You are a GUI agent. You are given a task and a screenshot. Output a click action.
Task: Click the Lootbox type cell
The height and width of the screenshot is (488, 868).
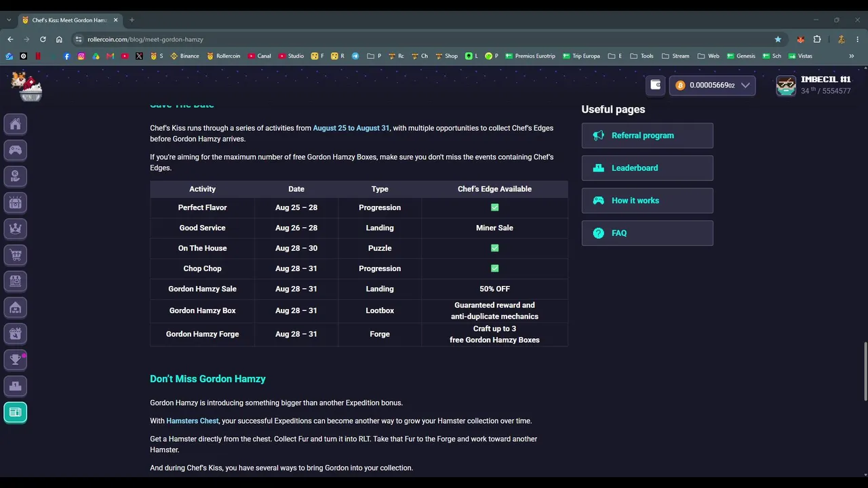(x=380, y=310)
